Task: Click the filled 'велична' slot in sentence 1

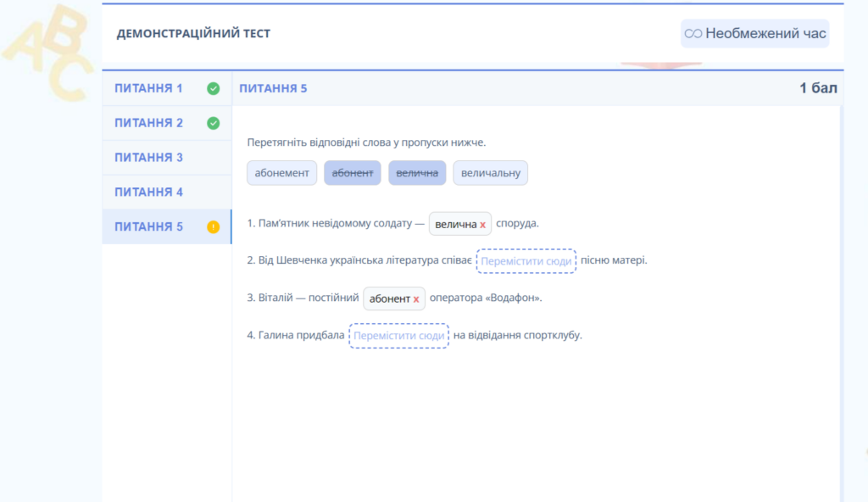Action: pos(455,225)
